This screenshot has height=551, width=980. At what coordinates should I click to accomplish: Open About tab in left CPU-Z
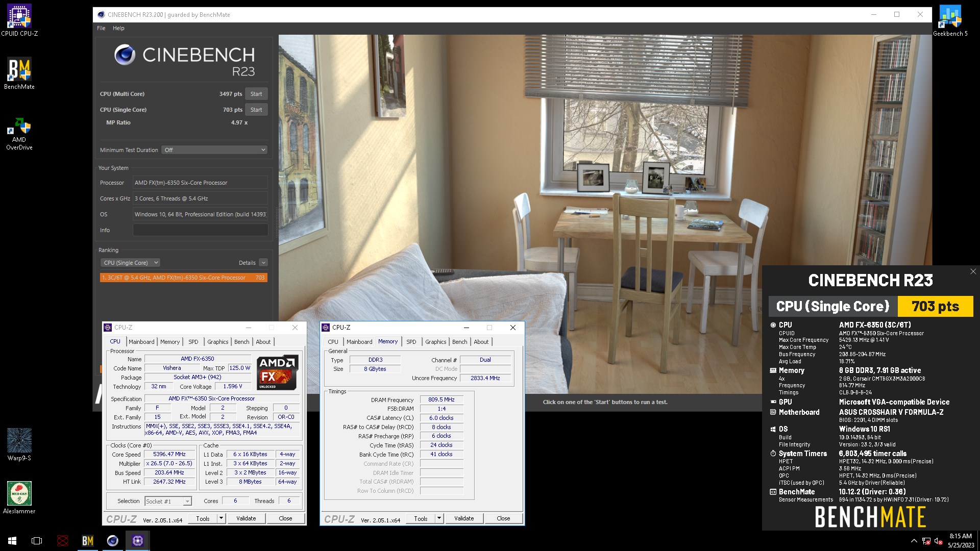click(263, 342)
